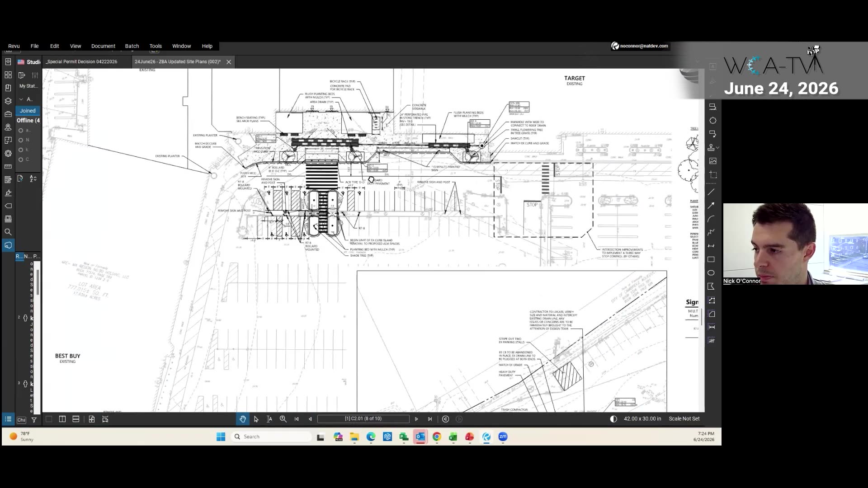Select the radio circle beside attendee 'k.'

click(x=21, y=150)
